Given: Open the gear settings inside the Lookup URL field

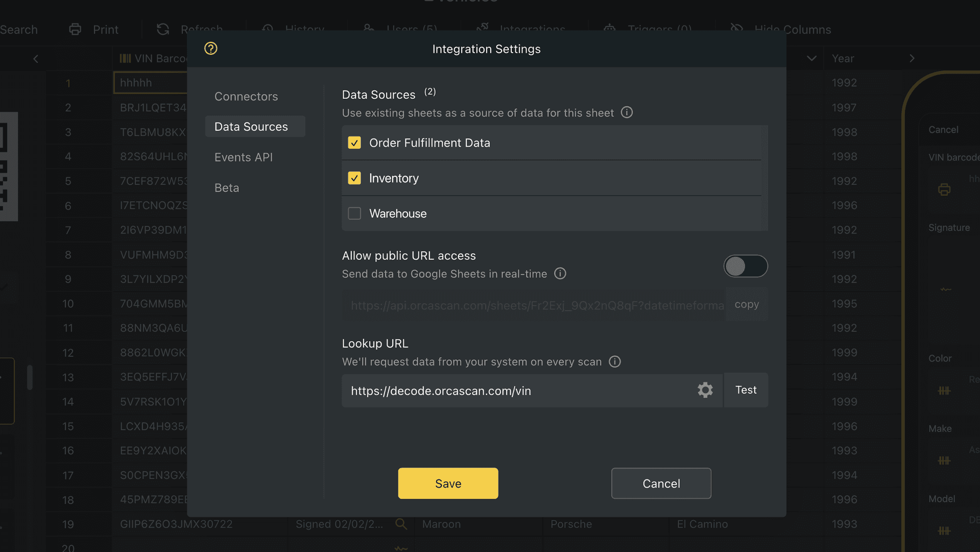Looking at the screenshot, I should pyautogui.click(x=705, y=390).
